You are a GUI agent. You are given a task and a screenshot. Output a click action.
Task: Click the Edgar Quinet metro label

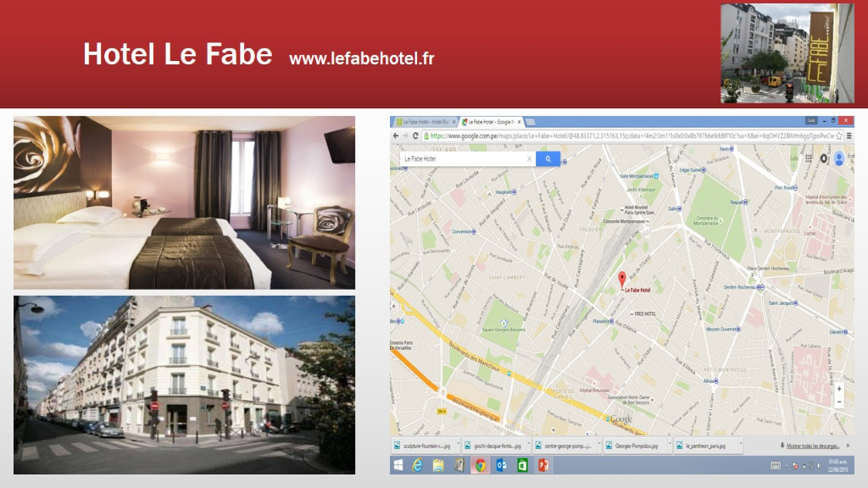click(690, 169)
